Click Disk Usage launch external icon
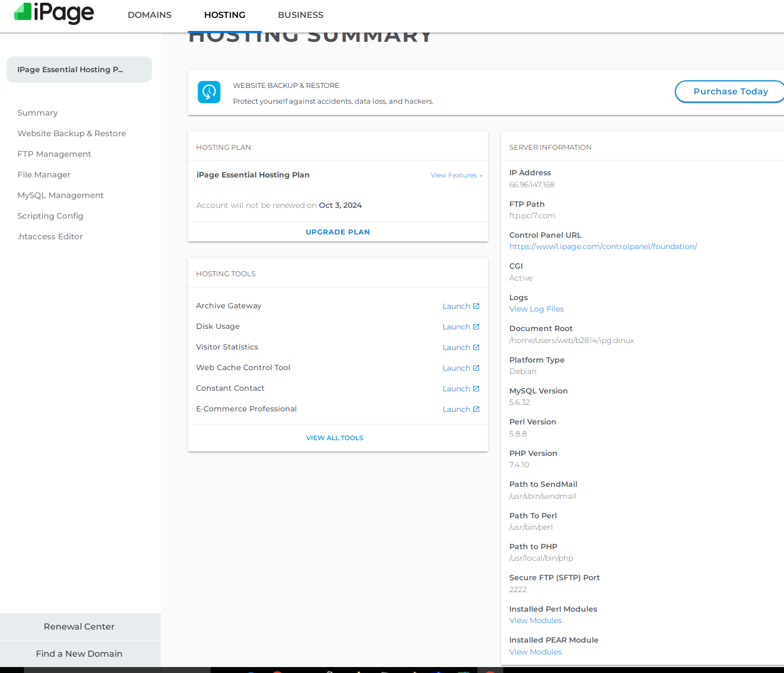This screenshot has width=784, height=673. click(x=476, y=327)
